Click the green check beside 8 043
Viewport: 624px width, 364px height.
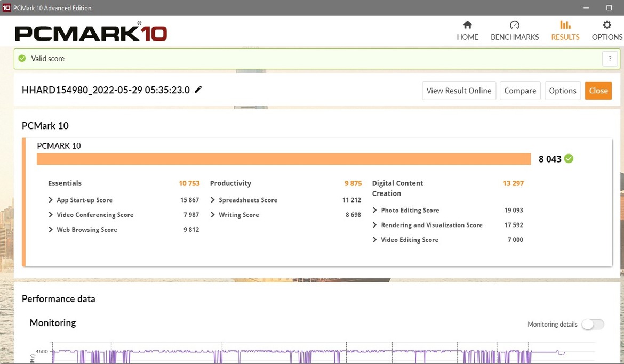pyautogui.click(x=569, y=159)
